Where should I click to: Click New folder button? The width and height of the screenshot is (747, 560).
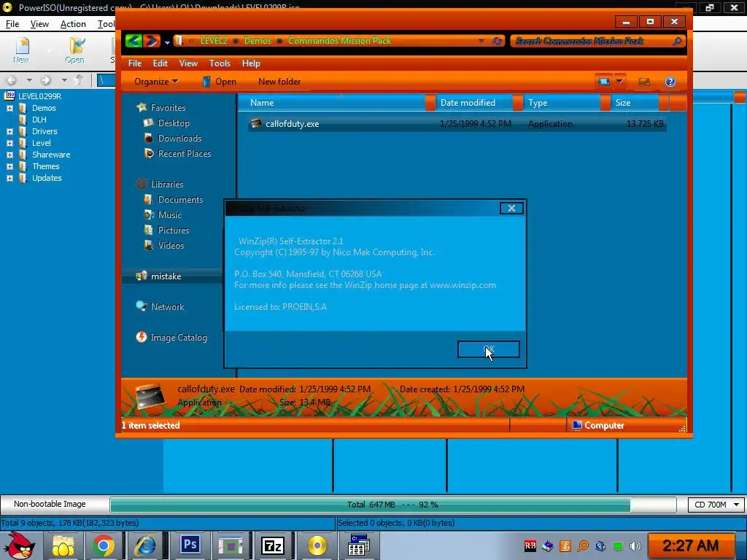click(x=279, y=82)
